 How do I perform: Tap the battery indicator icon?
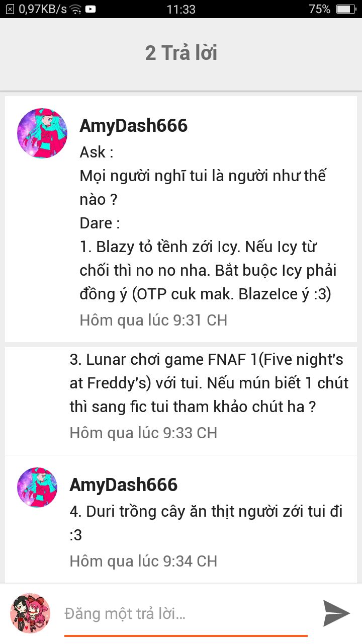click(x=346, y=9)
